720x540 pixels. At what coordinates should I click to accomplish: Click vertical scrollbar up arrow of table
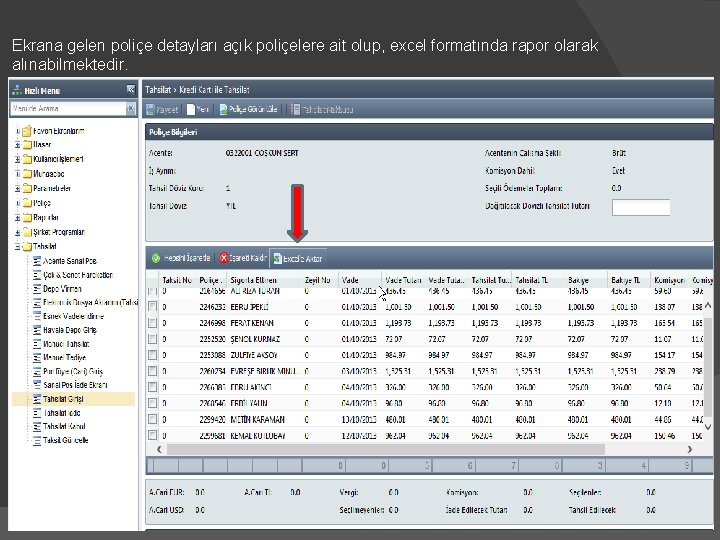tap(708, 305)
